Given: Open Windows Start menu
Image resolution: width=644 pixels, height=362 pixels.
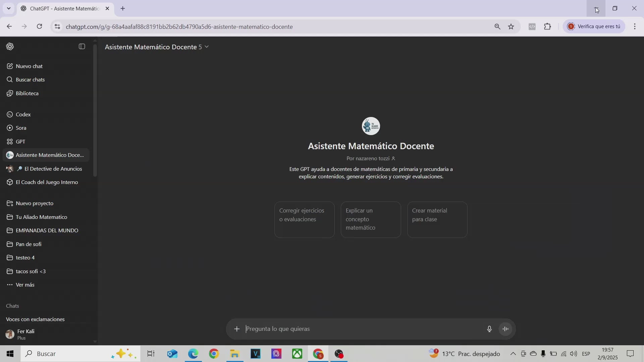Looking at the screenshot, I should pyautogui.click(x=10, y=354).
